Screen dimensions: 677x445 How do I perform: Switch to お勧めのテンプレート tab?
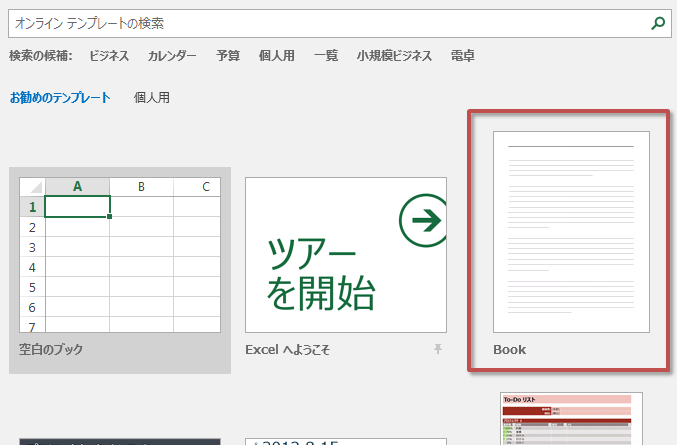click(60, 98)
